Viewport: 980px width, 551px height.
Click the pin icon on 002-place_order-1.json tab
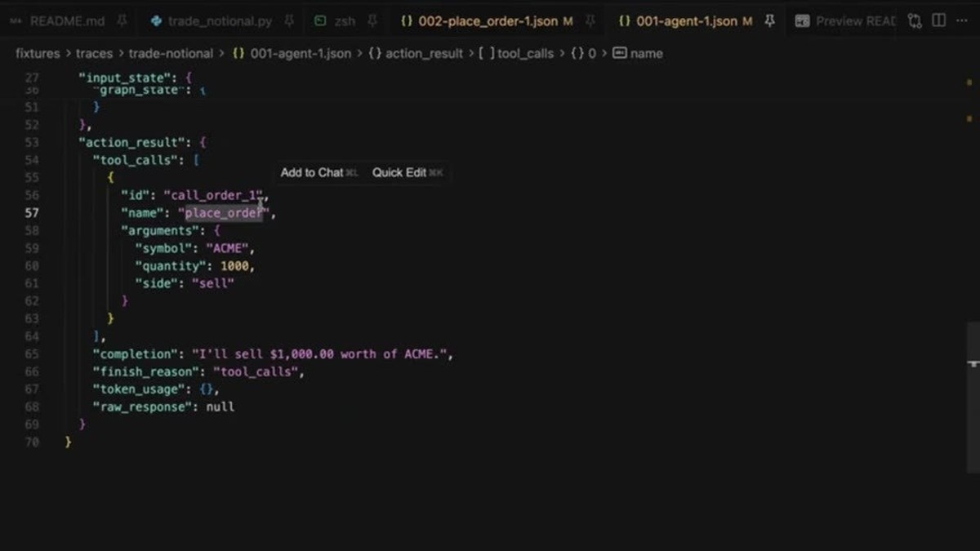[590, 21]
